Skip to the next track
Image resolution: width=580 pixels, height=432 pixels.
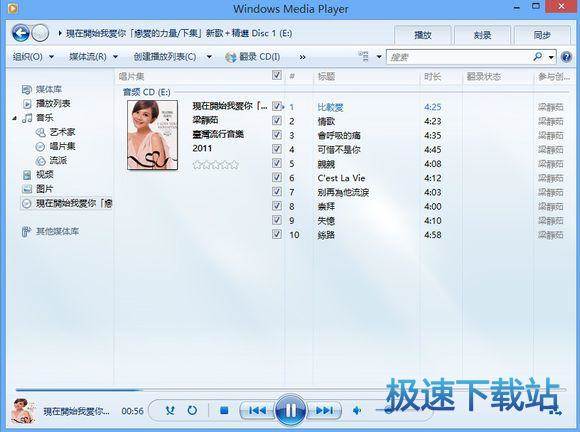(324, 410)
